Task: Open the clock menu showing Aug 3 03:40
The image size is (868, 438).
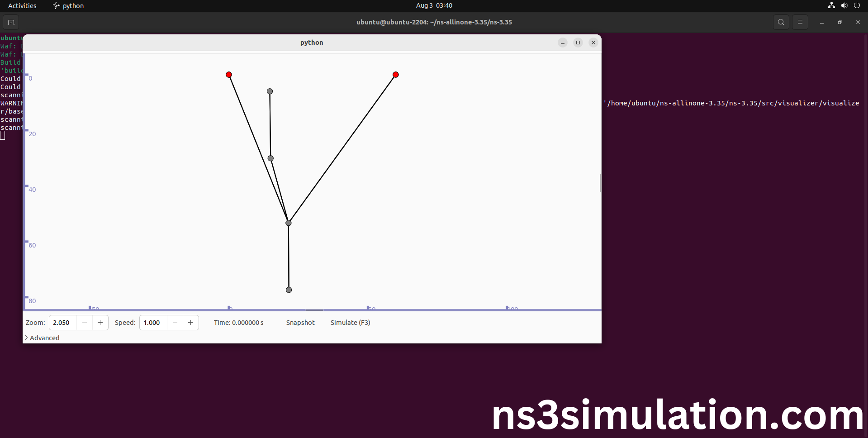Action: click(x=434, y=5)
